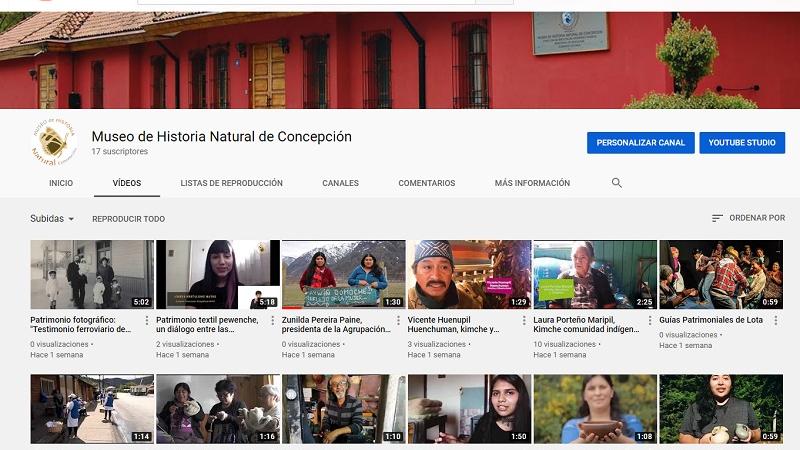Switch to the Inicio tab
The width and height of the screenshot is (800, 450).
point(61,183)
